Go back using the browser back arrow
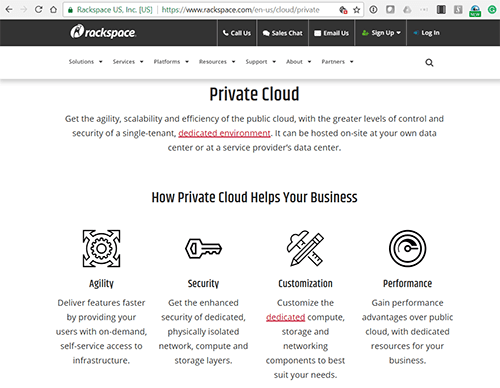This screenshot has width=500, height=388. click(x=9, y=9)
